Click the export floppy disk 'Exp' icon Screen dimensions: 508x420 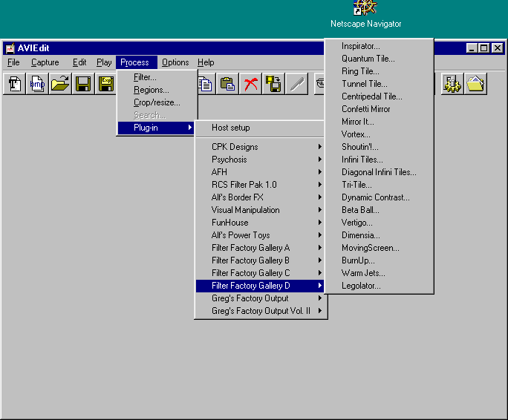pyautogui.click(x=106, y=84)
